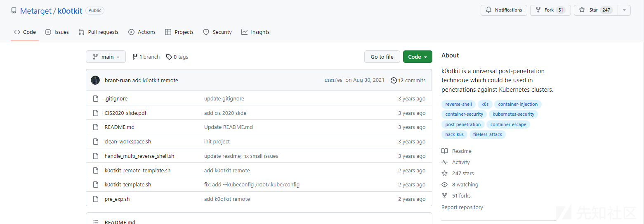Click the tags icon next to 0 tags
The width and height of the screenshot is (644, 224).
169,57
